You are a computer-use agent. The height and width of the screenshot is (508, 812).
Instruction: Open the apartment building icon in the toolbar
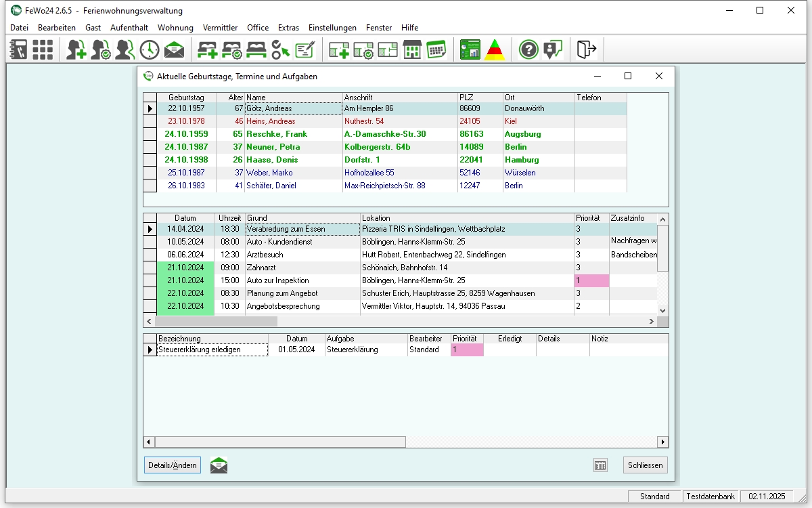click(412, 49)
